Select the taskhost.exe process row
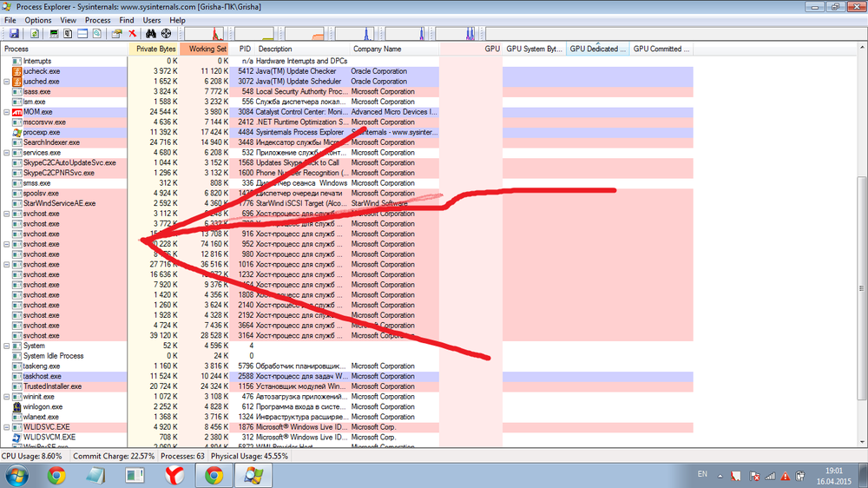This screenshot has width=868, height=488. (346, 376)
